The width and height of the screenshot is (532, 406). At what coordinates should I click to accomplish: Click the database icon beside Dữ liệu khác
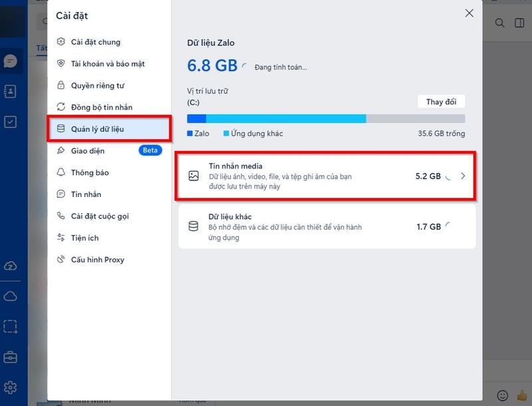click(194, 226)
